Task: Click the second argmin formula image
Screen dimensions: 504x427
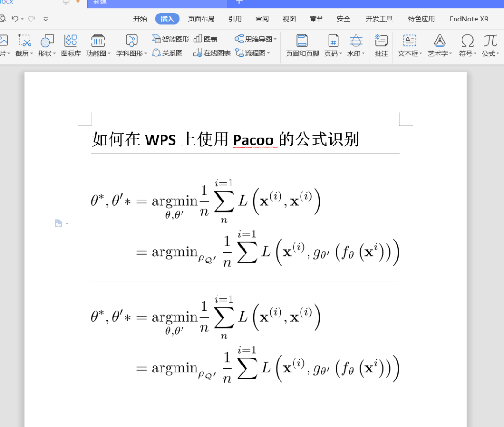Action: pos(245,339)
